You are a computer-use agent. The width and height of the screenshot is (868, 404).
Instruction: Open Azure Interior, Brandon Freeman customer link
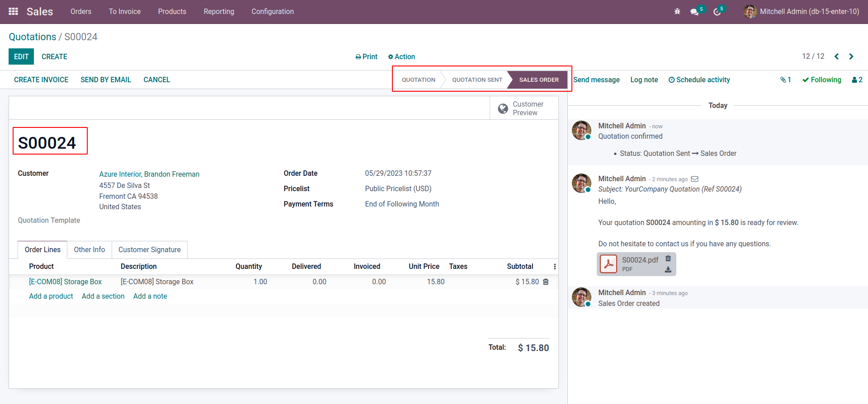(149, 174)
